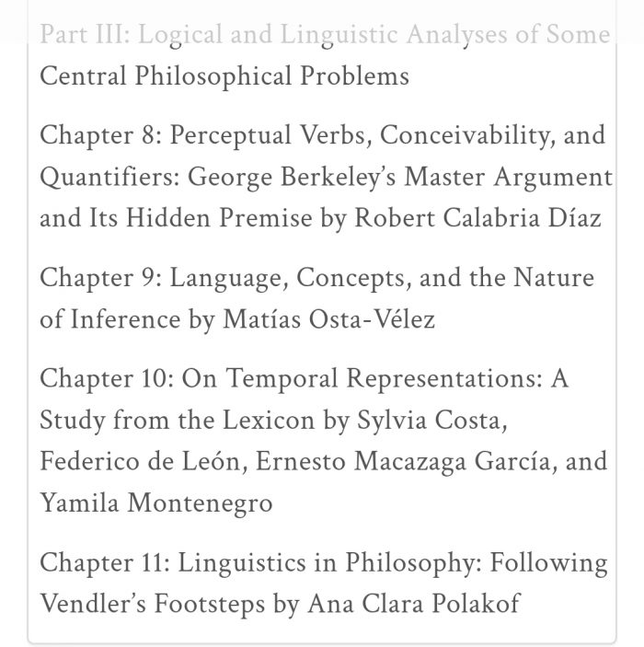Image resolution: width=644 pixels, height=647 pixels.
Task: Click the "Chapter 8" label
Action: pyautogui.click(x=99, y=135)
